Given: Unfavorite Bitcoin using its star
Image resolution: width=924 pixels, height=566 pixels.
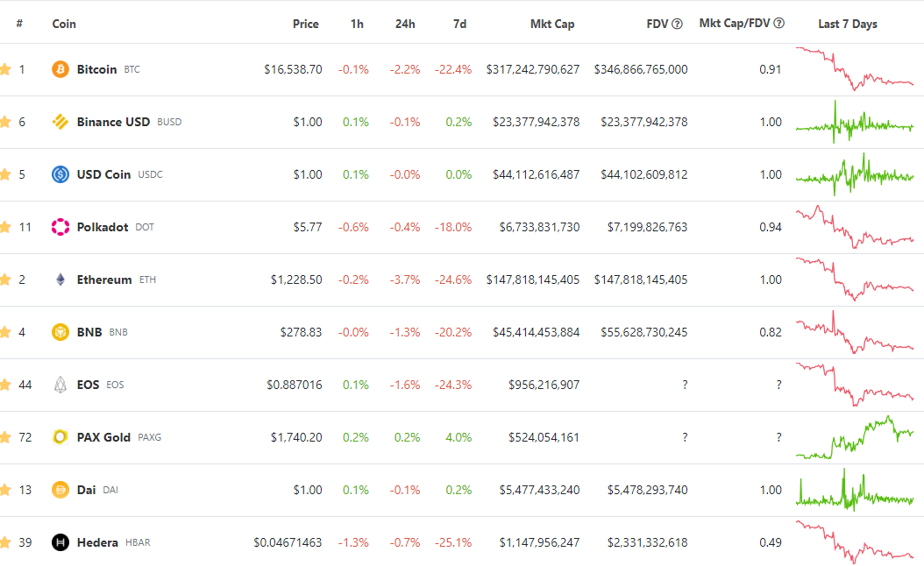Looking at the screenshot, I should 5,69.
